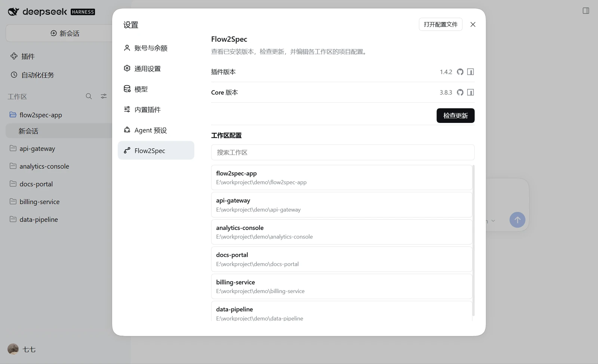Close the settings dialog with the X
The width and height of the screenshot is (598, 364).
point(473,24)
